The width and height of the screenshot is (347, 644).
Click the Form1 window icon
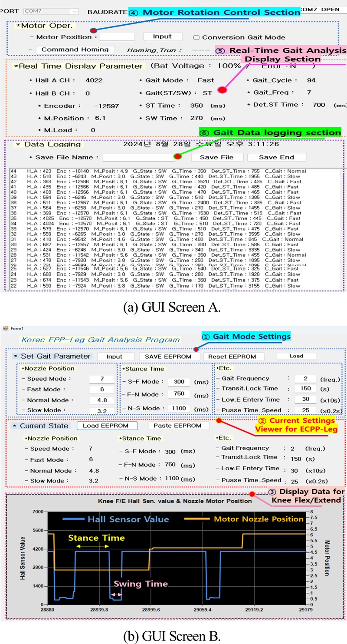tap(6, 327)
